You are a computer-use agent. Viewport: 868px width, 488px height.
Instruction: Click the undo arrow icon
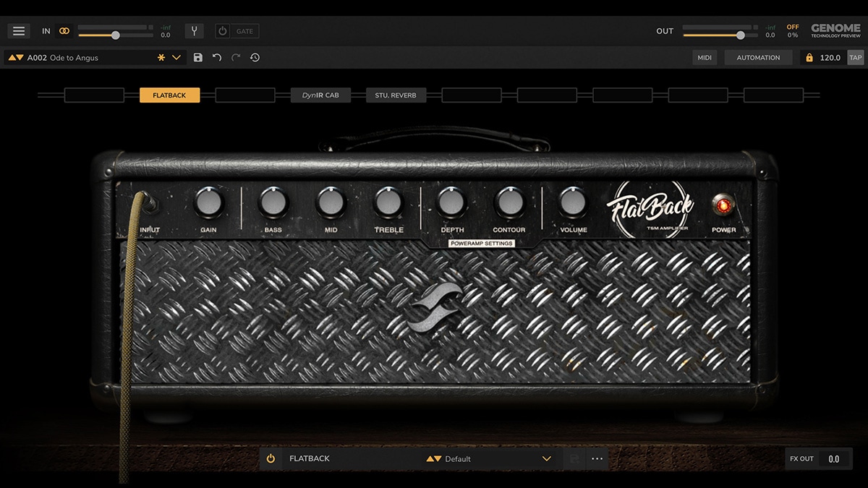tap(217, 58)
